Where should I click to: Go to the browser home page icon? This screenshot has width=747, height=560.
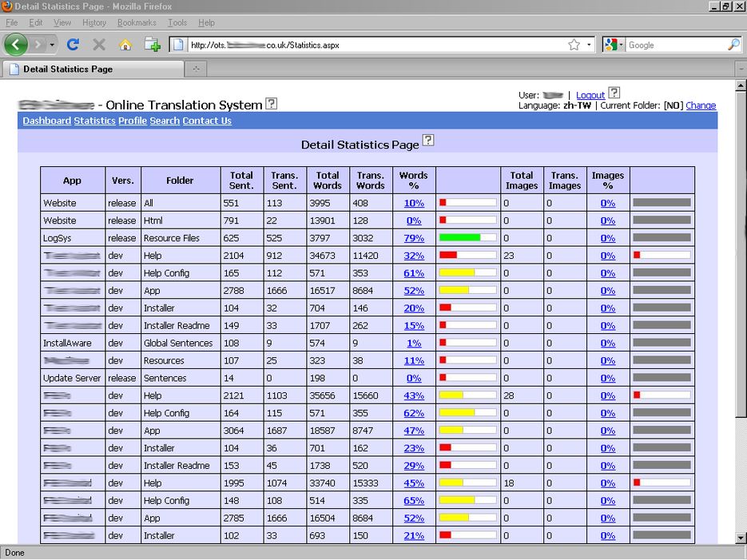[x=125, y=45]
